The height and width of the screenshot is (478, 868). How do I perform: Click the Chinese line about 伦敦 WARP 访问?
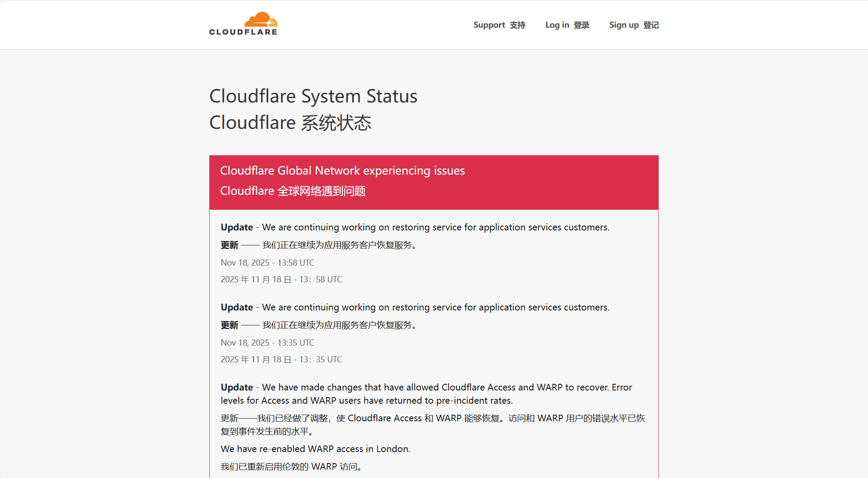click(x=291, y=467)
